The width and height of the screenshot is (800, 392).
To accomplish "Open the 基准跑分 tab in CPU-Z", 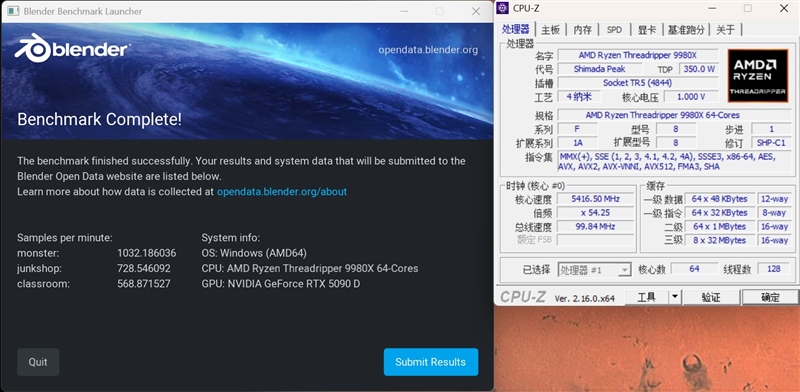I will tap(686, 30).
